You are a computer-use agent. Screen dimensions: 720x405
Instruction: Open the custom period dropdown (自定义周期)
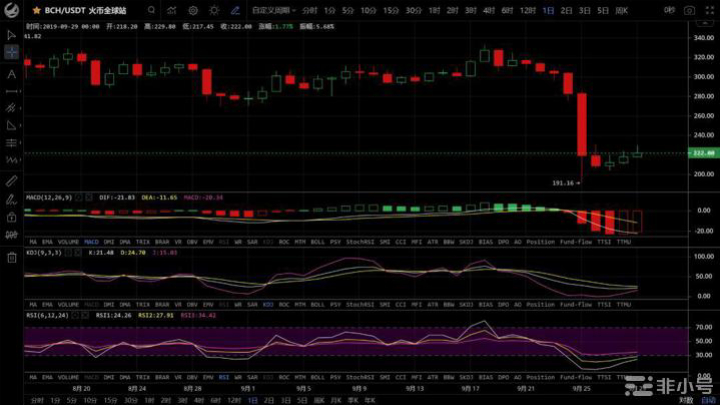(x=270, y=9)
